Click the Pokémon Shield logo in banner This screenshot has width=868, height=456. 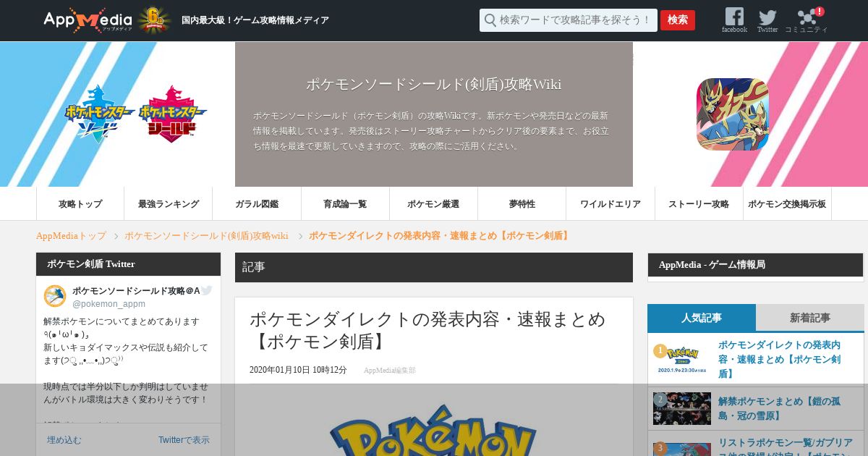172,114
